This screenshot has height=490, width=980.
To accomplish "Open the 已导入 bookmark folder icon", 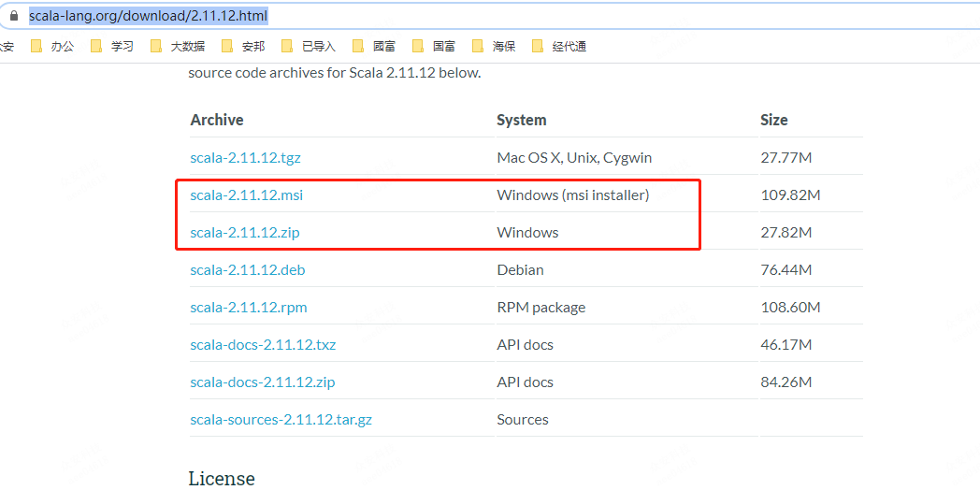I will point(287,46).
